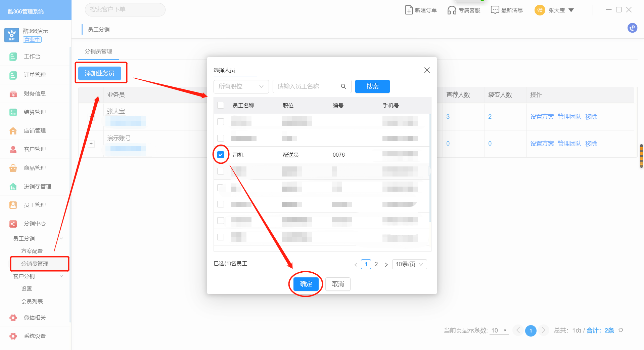Expand the 张大宝 user menu arrow
Viewport: 644px width, 350px height.
[x=571, y=10]
